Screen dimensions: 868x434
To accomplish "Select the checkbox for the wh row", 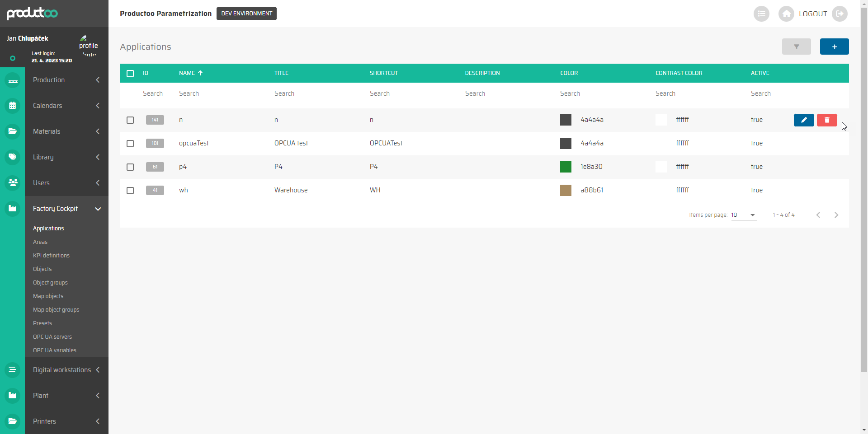I will [130, 191].
